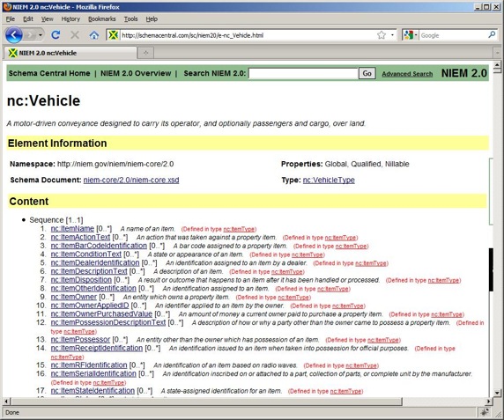
Task: Click the Stop loading X icon
Action: [75, 35]
